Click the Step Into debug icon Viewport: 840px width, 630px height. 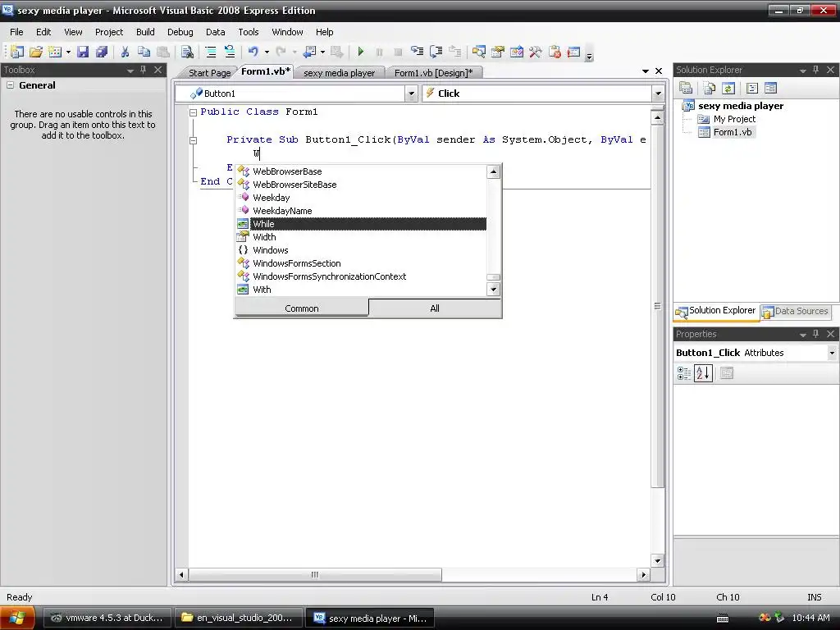(417, 52)
